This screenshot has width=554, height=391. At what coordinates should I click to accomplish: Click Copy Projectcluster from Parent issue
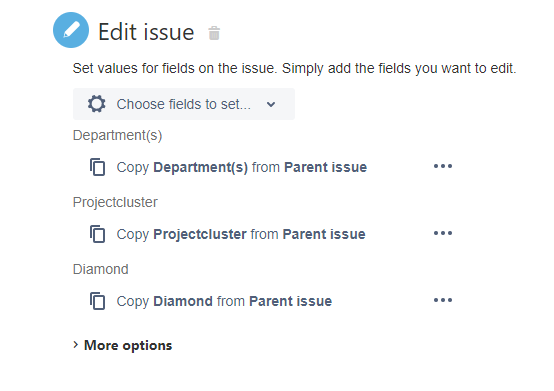241,234
